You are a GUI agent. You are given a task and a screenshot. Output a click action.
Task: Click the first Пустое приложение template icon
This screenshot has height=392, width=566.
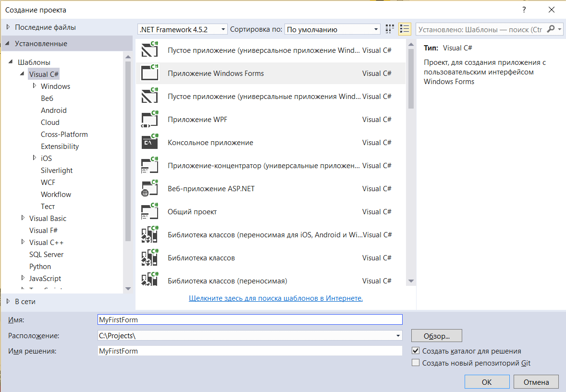tap(150, 50)
